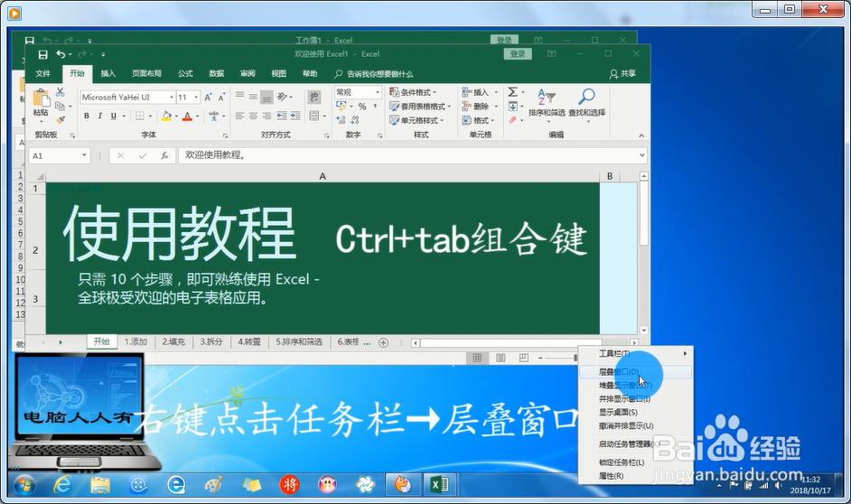
Task: Toggle Underline formatting
Action: tap(114, 117)
